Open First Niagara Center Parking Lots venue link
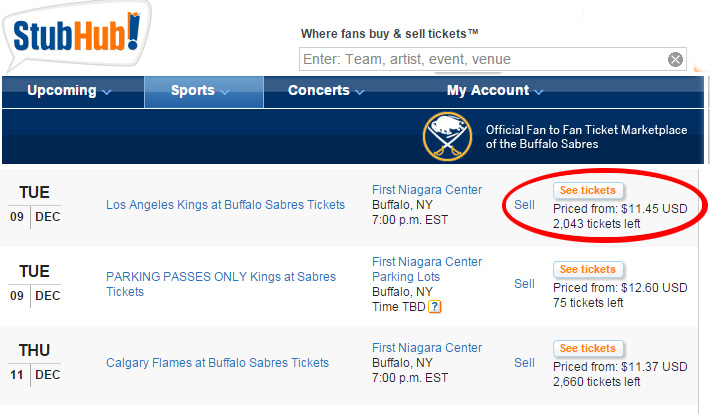The height and width of the screenshot is (414, 710). tap(427, 269)
